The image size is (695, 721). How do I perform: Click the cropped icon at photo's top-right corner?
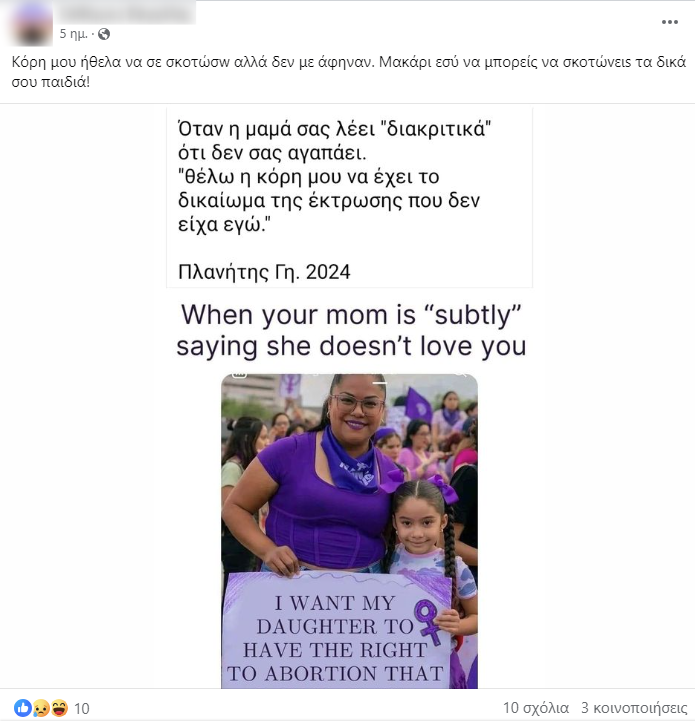click(x=460, y=375)
